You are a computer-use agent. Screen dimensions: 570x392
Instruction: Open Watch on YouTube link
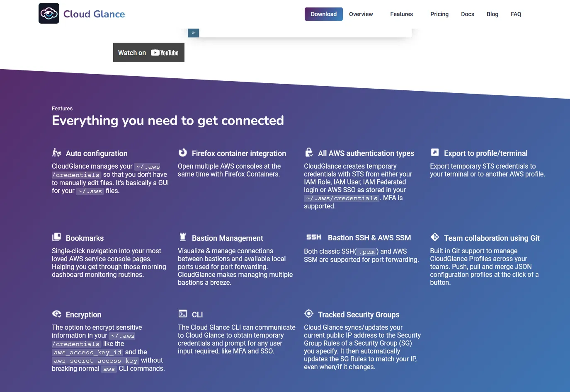pos(148,53)
